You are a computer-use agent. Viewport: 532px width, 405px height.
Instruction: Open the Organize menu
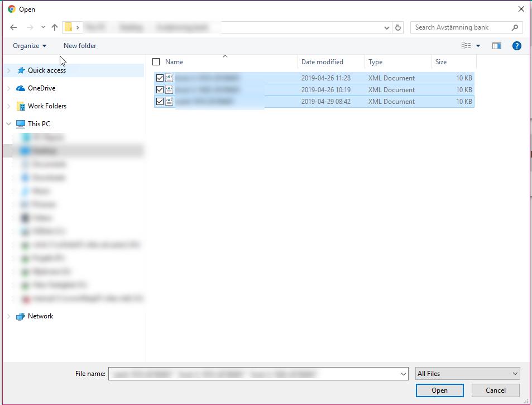point(30,46)
